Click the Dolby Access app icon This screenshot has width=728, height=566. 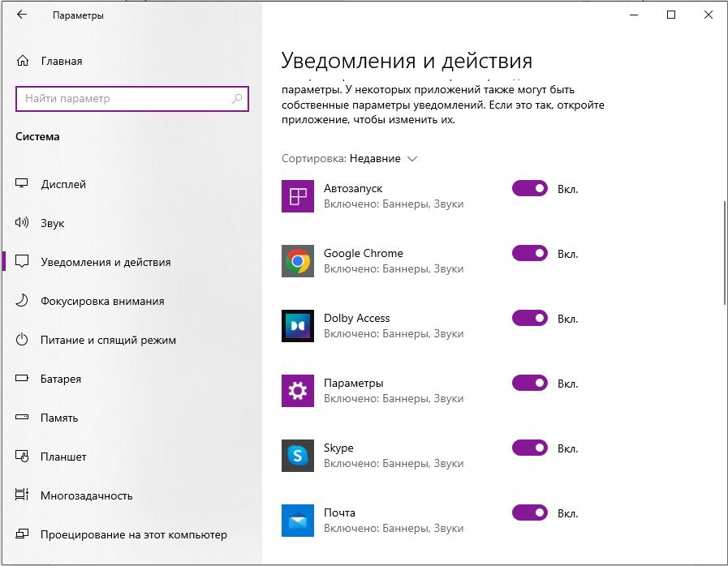[x=298, y=326]
